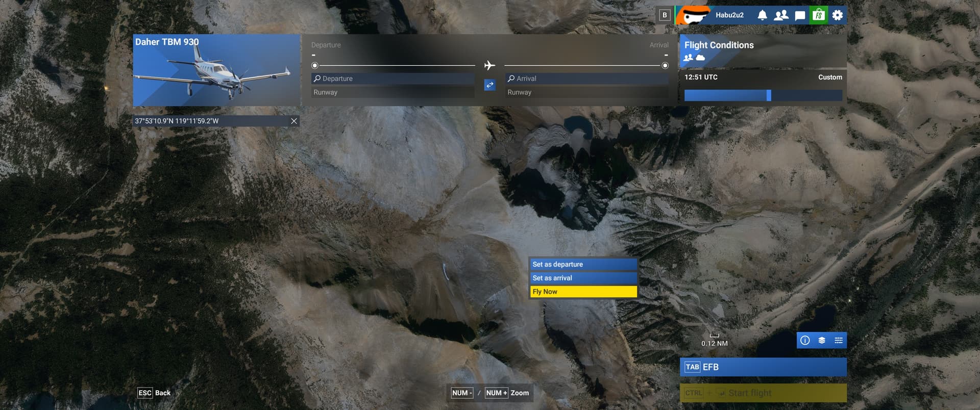Open the EFB button
The image size is (980, 410).
763,367
